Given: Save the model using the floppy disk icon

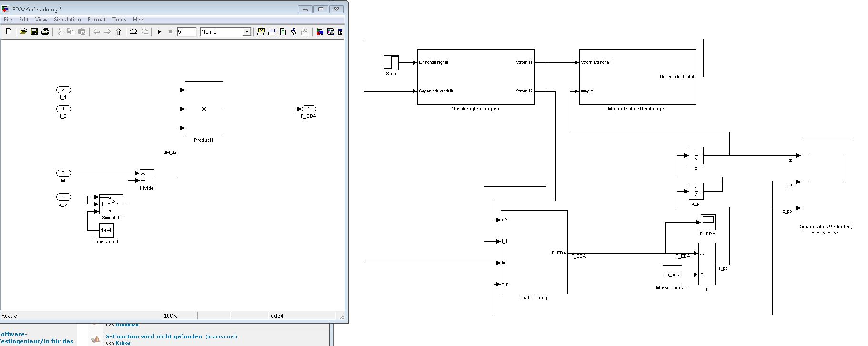Looking at the screenshot, I should 34,32.
